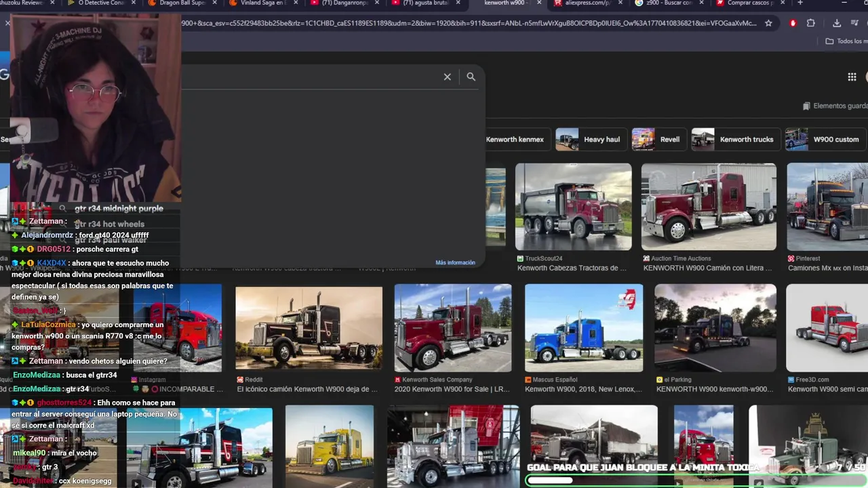
Task: Click 'Kenworth Cabezas Tractoras de' result title
Action: [572, 268]
